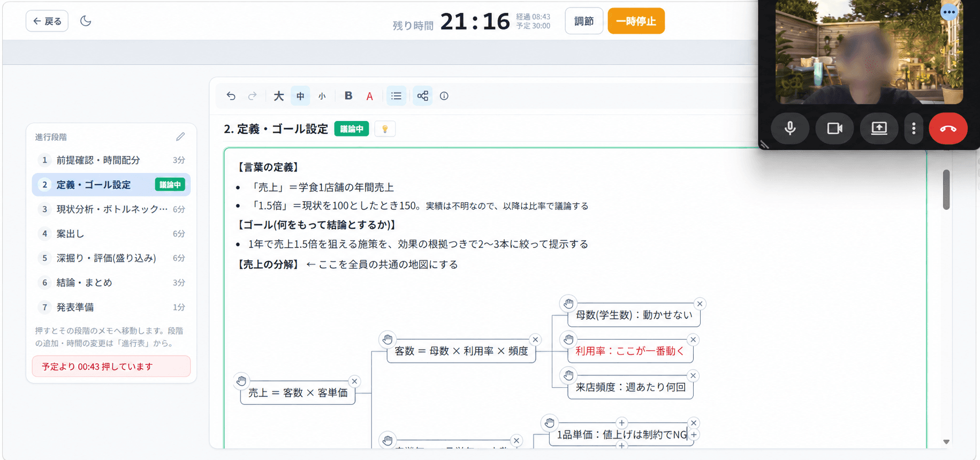Delete the 利用率:ここが一番動く node
The height and width of the screenshot is (460, 980).
click(x=693, y=340)
